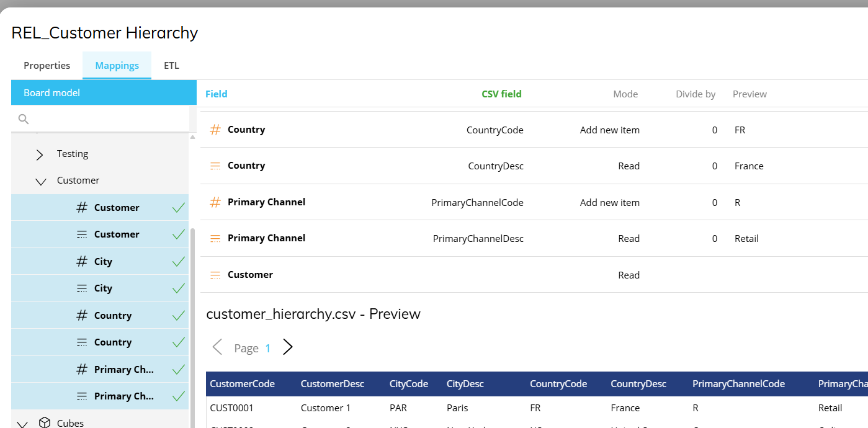Change Read mode on Customer mapping row
This screenshot has width=868, height=428.
click(x=629, y=275)
